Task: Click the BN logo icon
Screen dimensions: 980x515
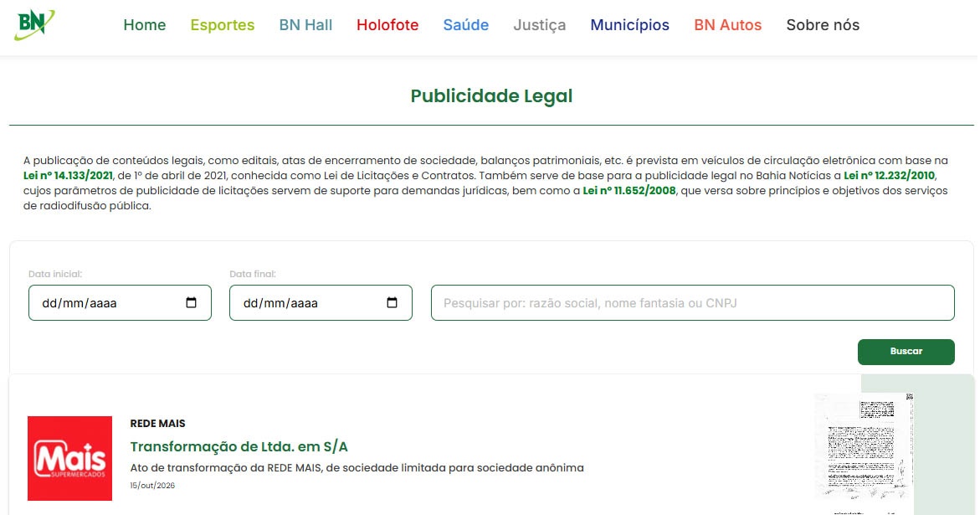Action: pyautogui.click(x=33, y=24)
